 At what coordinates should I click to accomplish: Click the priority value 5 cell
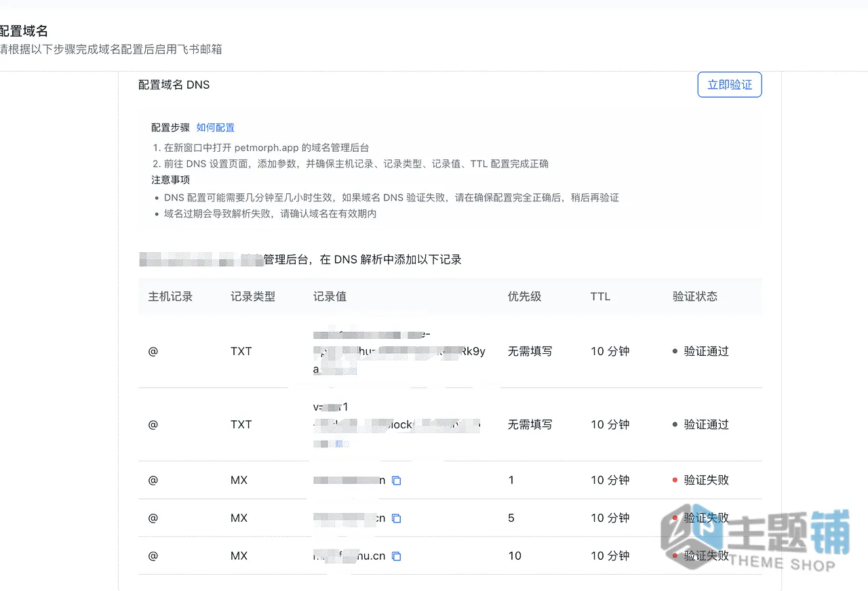click(x=511, y=518)
